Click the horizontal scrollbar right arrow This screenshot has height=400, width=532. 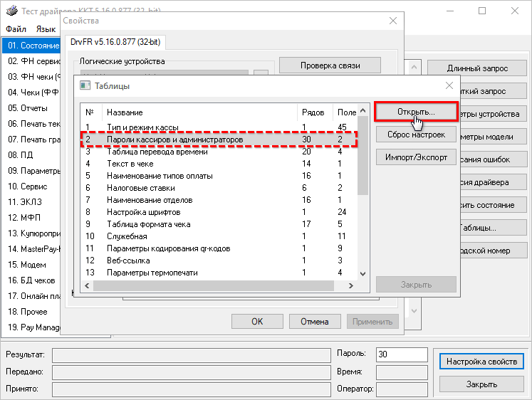[351, 286]
